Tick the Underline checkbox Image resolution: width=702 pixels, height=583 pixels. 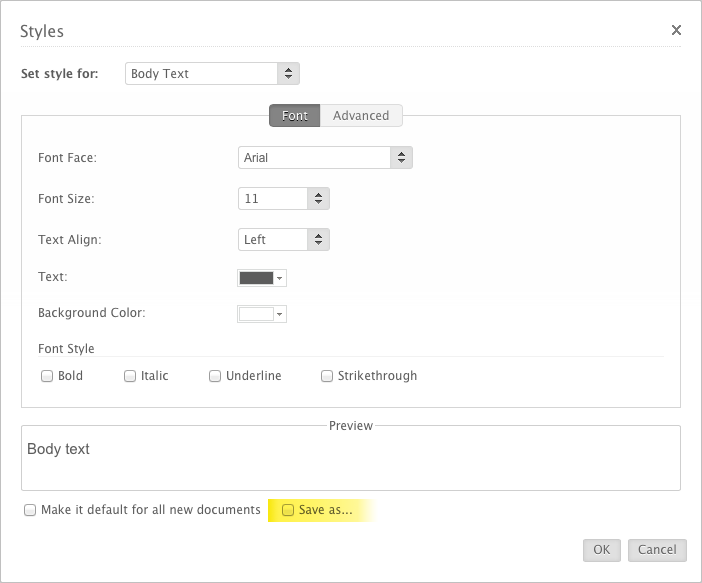coord(215,377)
